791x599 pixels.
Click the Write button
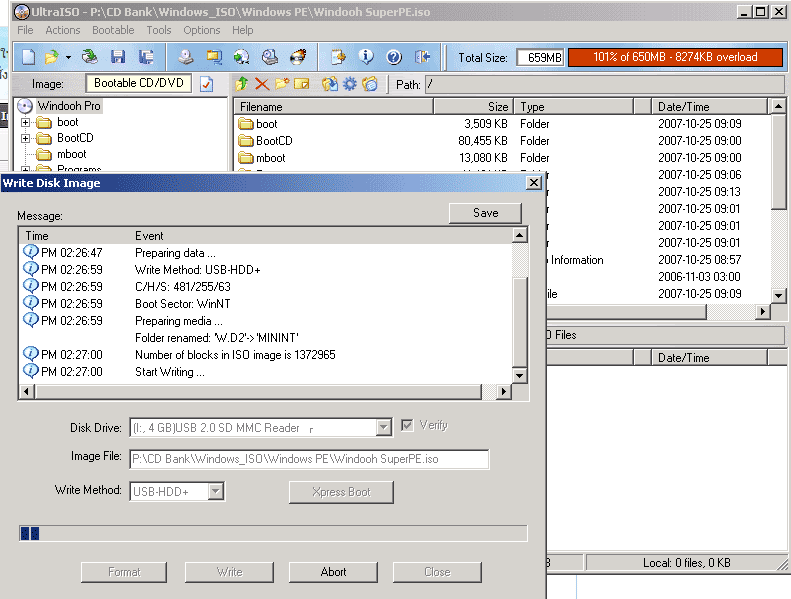(230, 572)
